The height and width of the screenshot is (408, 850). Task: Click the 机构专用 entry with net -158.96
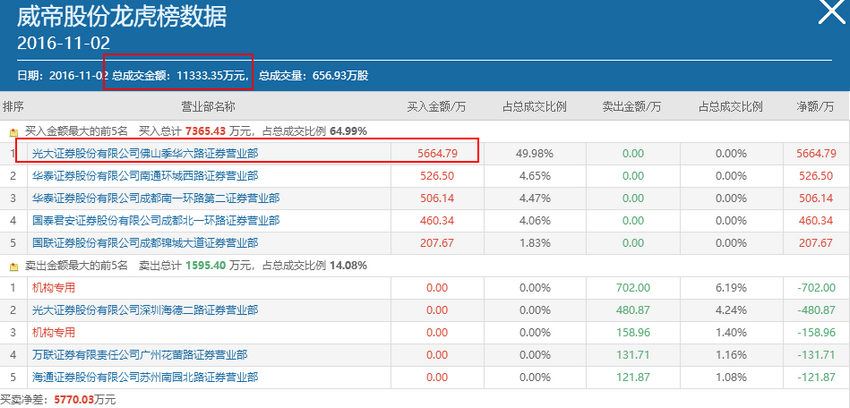53,332
